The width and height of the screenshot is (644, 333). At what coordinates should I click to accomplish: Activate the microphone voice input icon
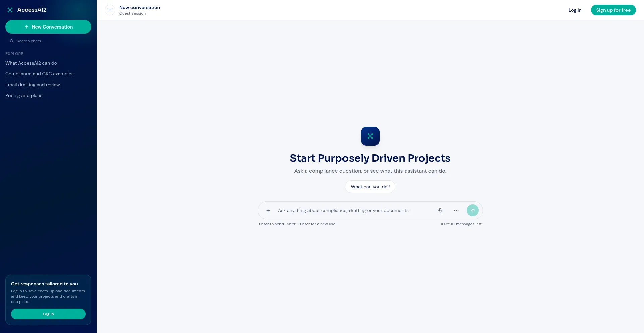tap(440, 211)
